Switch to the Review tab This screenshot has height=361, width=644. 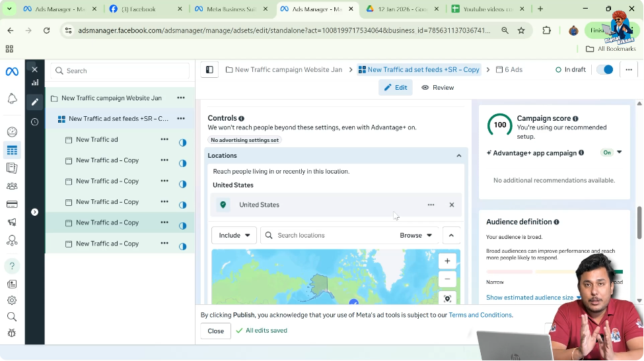[x=437, y=88]
